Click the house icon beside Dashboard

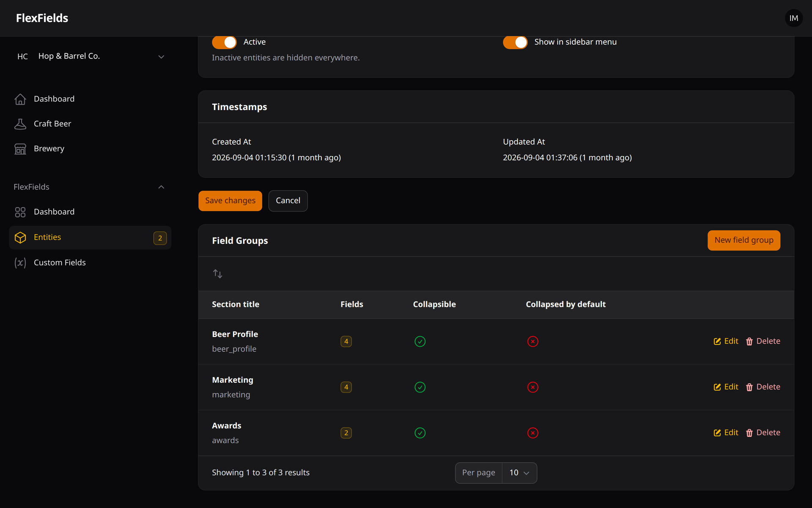tap(20, 99)
